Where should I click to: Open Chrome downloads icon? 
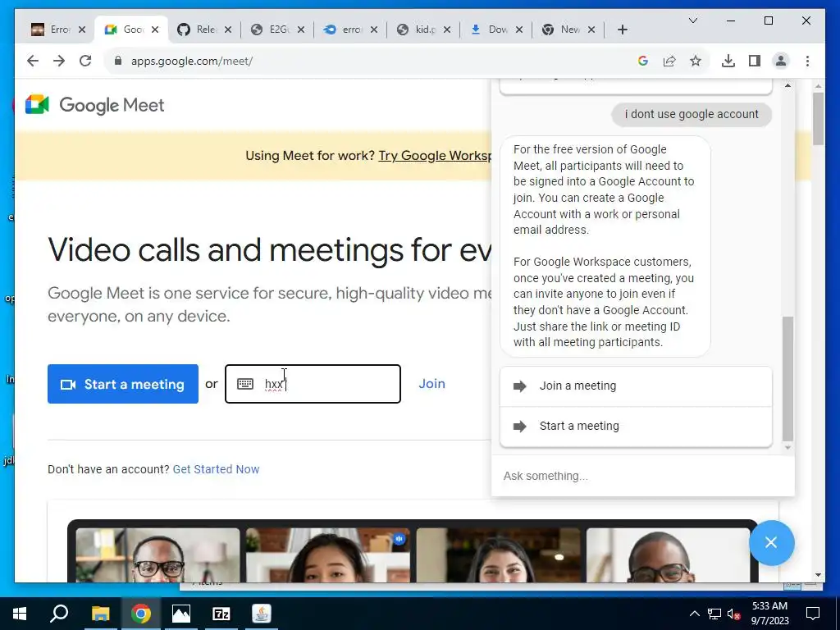pos(728,61)
